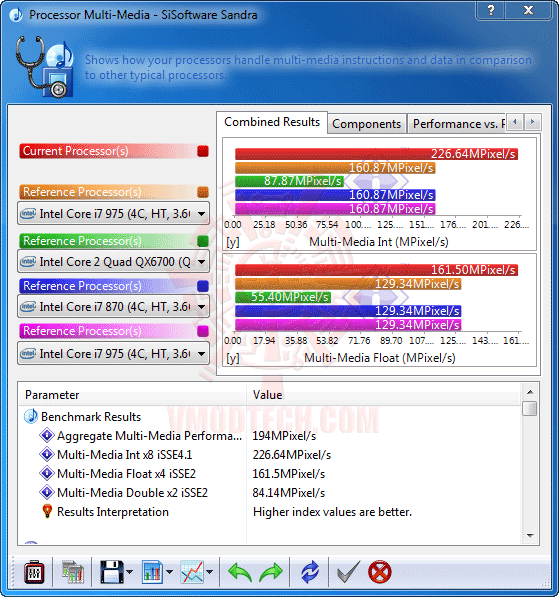The width and height of the screenshot is (559, 597).
Task: Expand the Intel Core i7 870 dropdown
Action: [x=201, y=307]
